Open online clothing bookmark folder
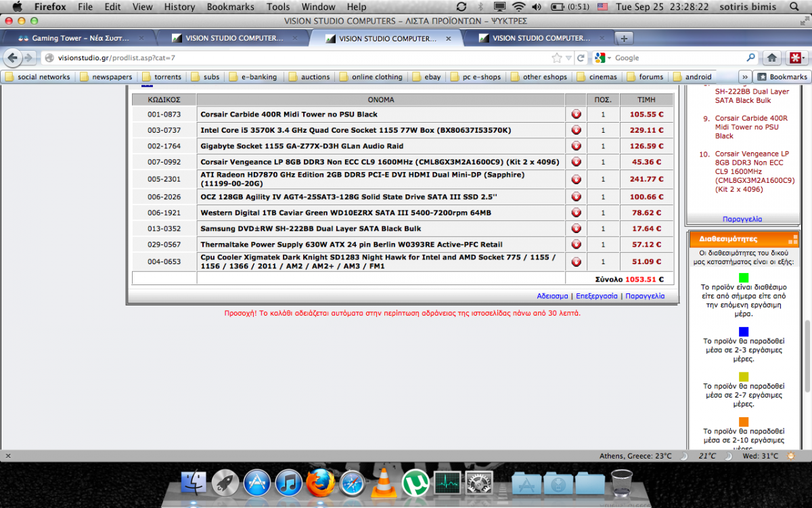 371,77
